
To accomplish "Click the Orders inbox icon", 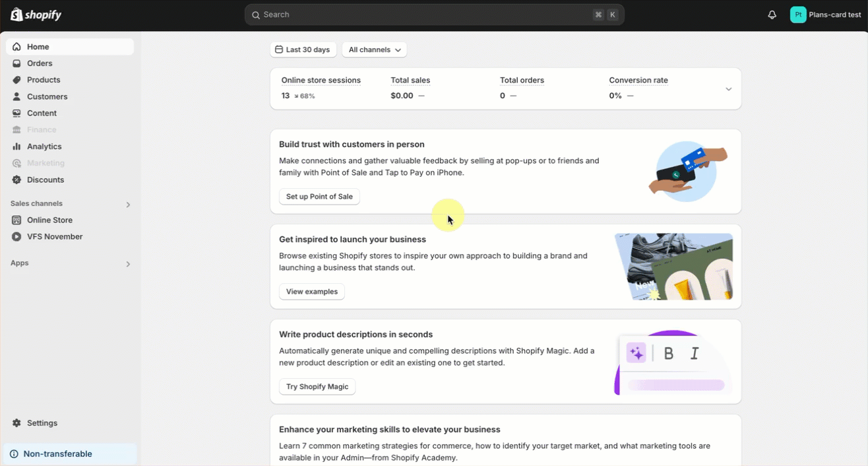I will [16, 63].
